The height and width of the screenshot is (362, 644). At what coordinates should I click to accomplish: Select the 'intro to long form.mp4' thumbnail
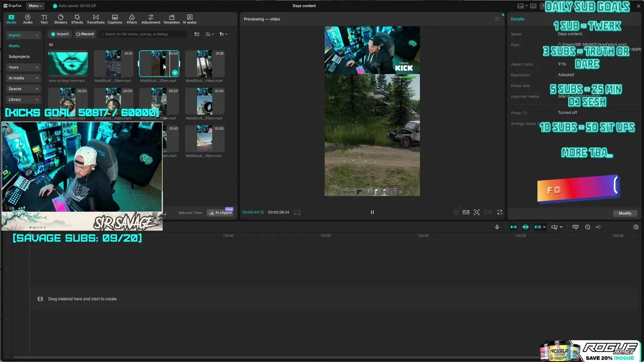(68, 64)
